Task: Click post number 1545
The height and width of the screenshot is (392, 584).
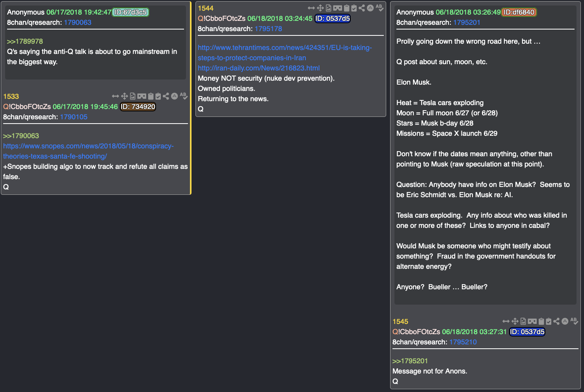Action: 400,322
